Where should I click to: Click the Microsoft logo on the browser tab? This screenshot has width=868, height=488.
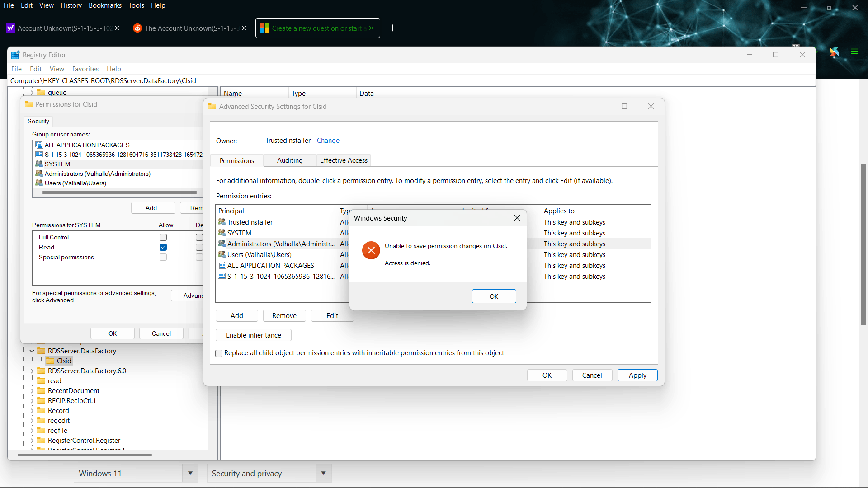pyautogui.click(x=264, y=28)
